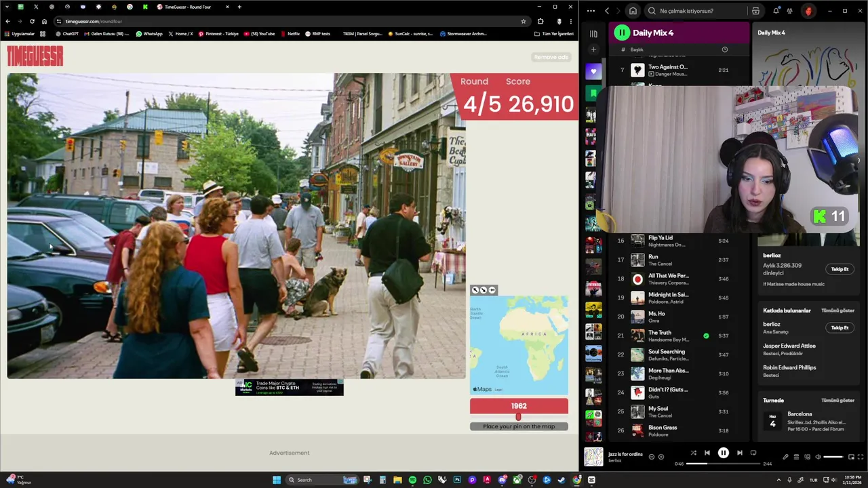Click the 1962 year field
Screen dimensions: 868x488
point(519,406)
